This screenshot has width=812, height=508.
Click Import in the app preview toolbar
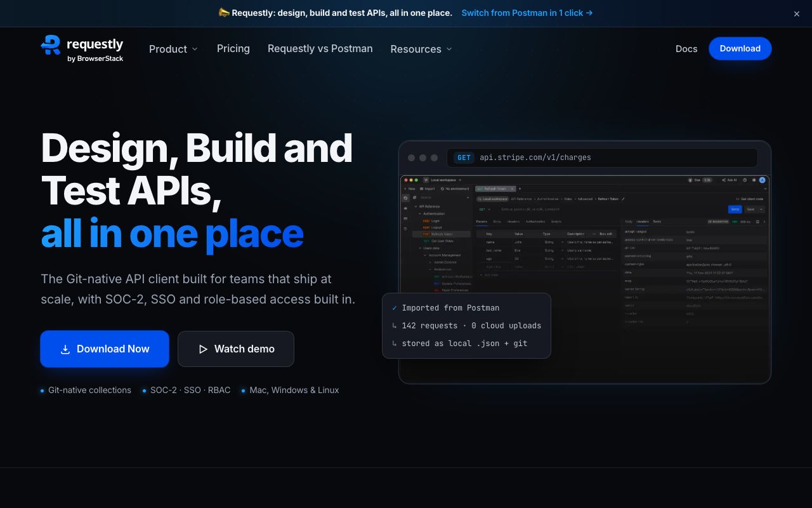[x=427, y=189]
